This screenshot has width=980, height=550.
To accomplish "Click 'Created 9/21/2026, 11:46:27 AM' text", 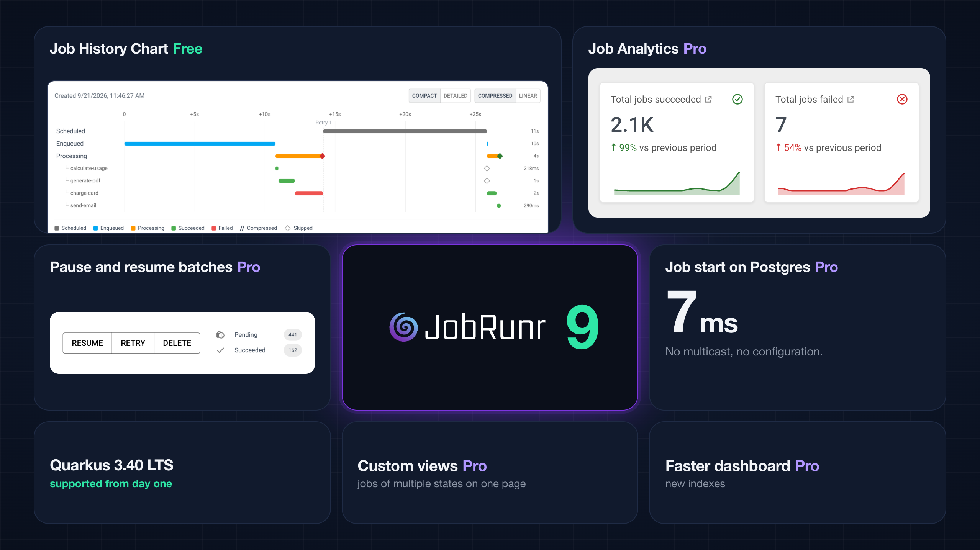I will tap(100, 96).
